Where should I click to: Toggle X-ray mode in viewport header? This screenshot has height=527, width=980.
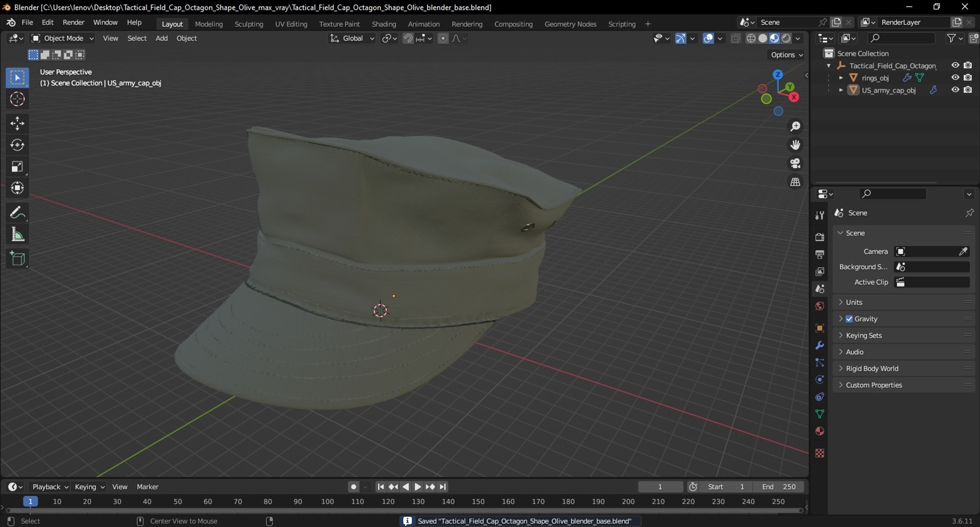[736, 38]
